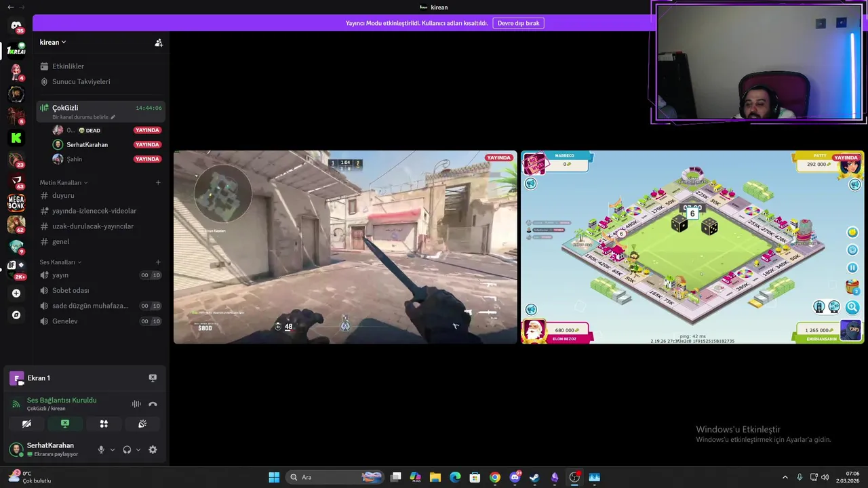Open Discover servers compass icon

click(x=16, y=315)
